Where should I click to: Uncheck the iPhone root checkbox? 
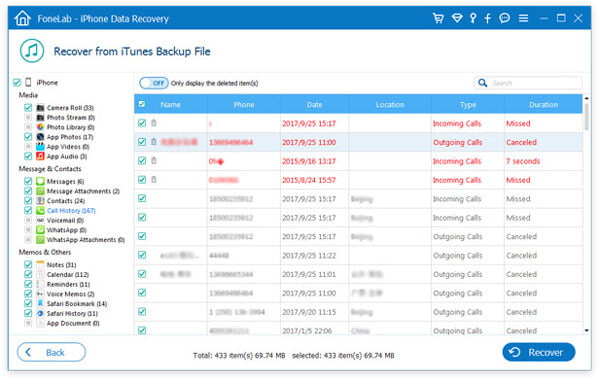[x=17, y=82]
